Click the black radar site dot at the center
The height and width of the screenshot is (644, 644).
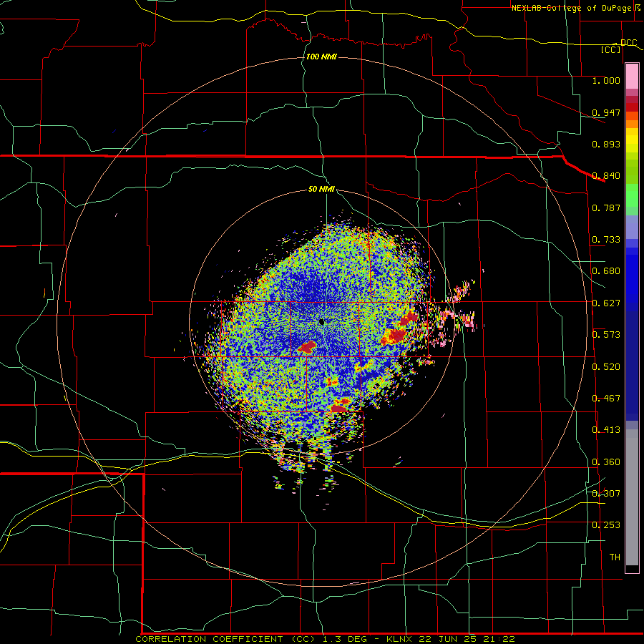321,321
